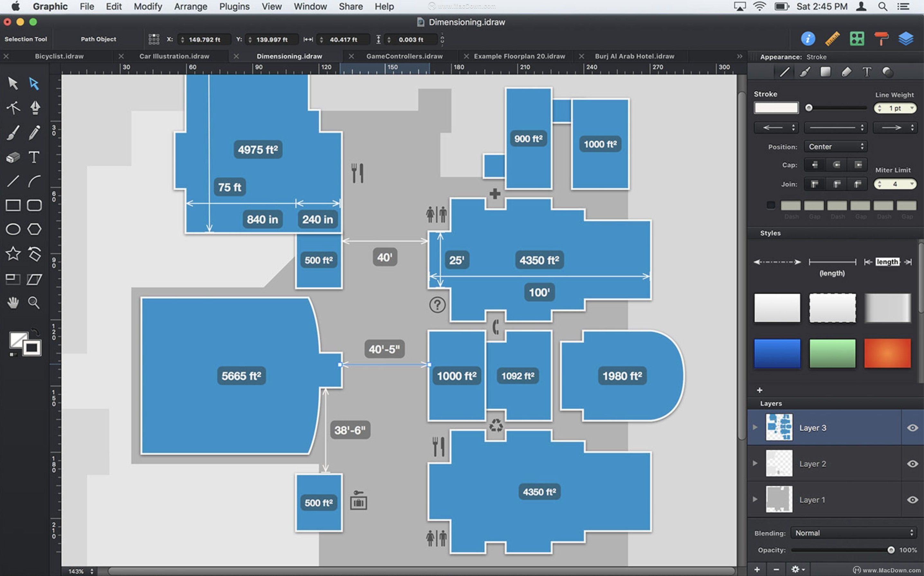
Task: Enable the dash pattern checkbox
Action: (771, 205)
